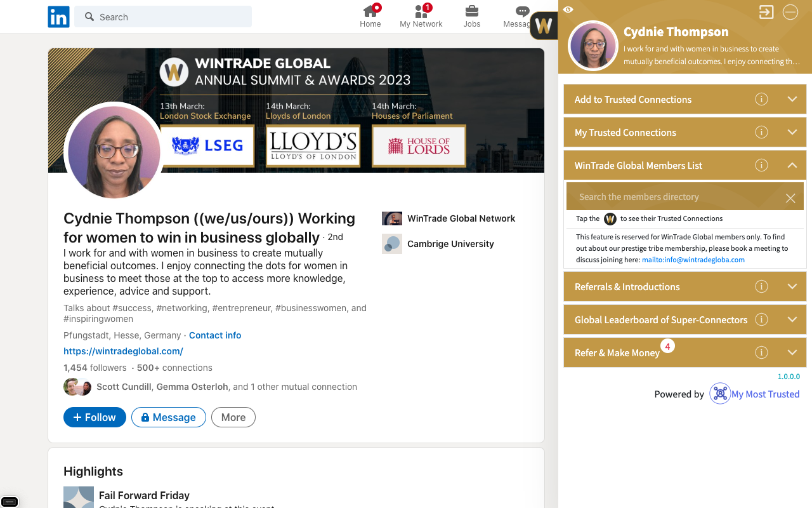Click the locked Message button
812x508 pixels.
pyautogui.click(x=169, y=417)
